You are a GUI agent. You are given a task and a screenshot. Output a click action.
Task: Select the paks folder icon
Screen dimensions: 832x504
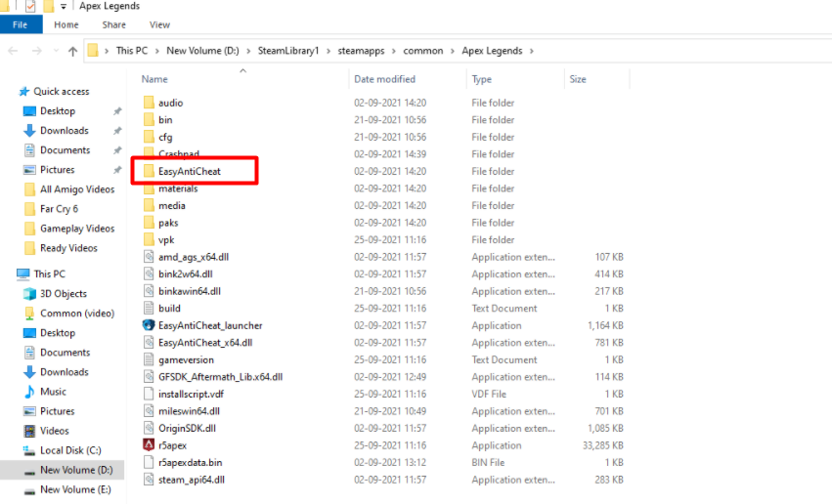pyautogui.click(x=150, y=223)
